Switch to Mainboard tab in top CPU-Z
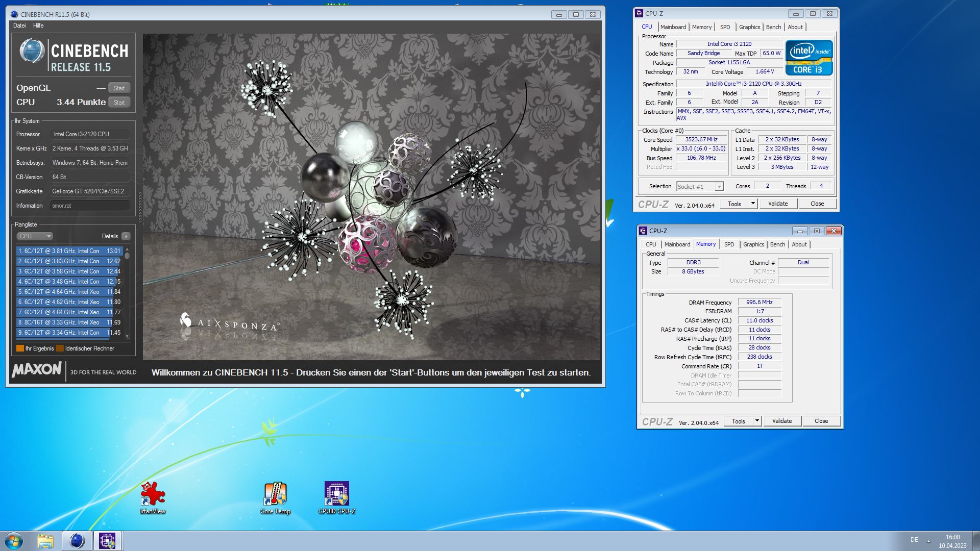 coord(673,27)
